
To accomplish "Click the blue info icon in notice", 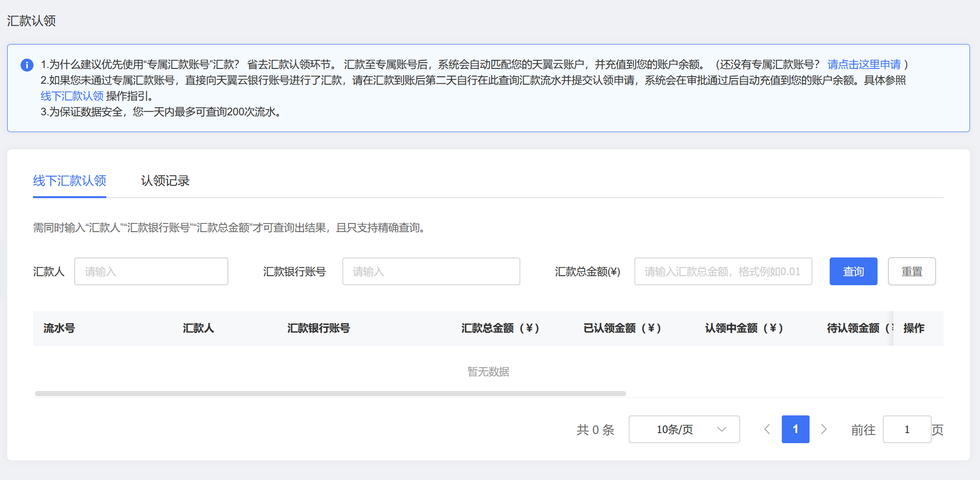I will tap(27, 65).
